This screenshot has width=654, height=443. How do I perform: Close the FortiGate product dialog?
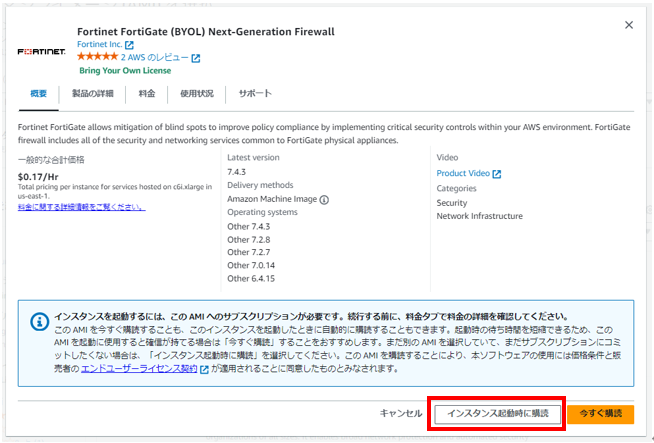click(x=629, y=25)
